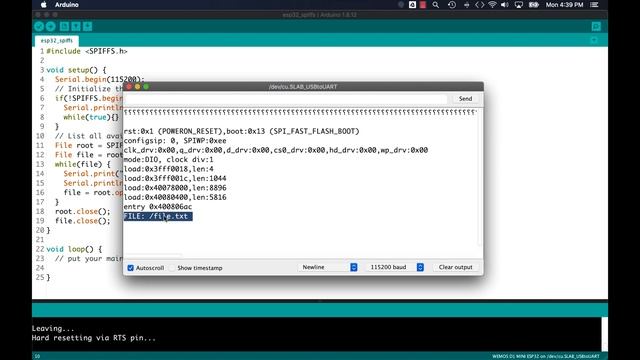Open the battery status menu
The image size is (640, 360).
click(533, 5)
